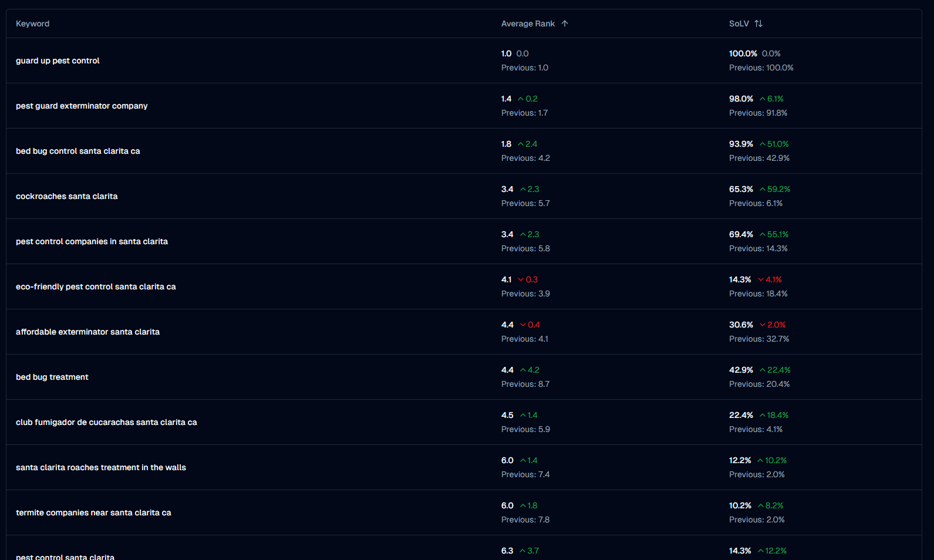
Task: Click Previous: 8.7 under bed bug treatment rank
Action: pos(525,384)
